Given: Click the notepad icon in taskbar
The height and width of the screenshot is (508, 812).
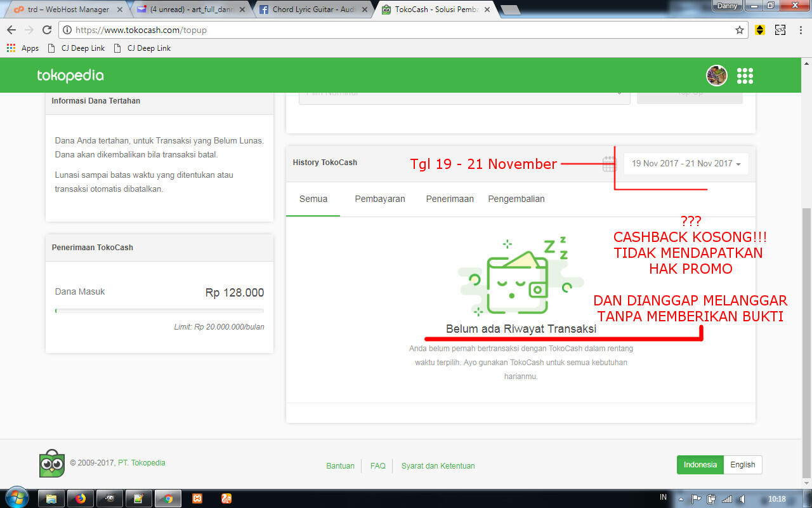Looking at the screenshot, I should pyautogui.click(x=139, y=498).
